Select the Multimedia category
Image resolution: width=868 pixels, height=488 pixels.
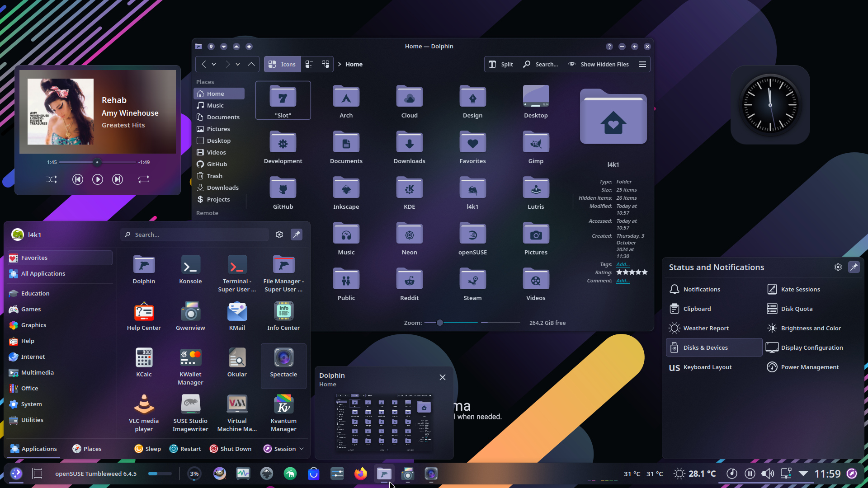click(60, 372)
